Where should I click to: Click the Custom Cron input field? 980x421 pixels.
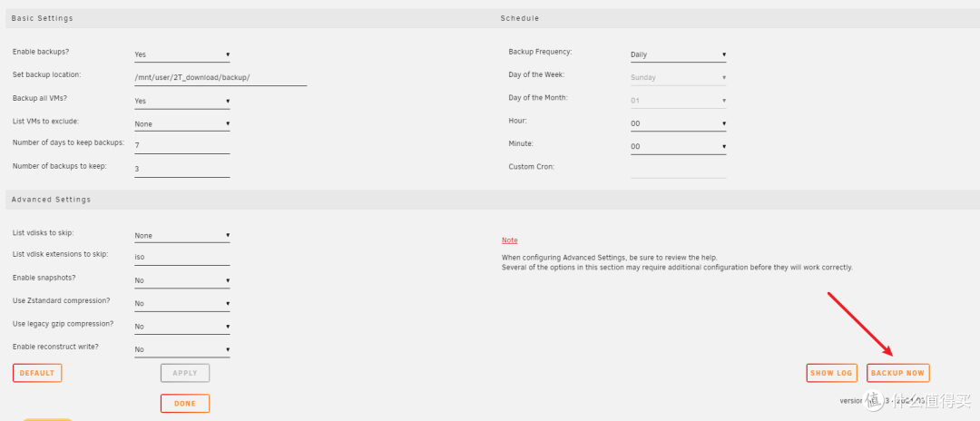(678, 169)
